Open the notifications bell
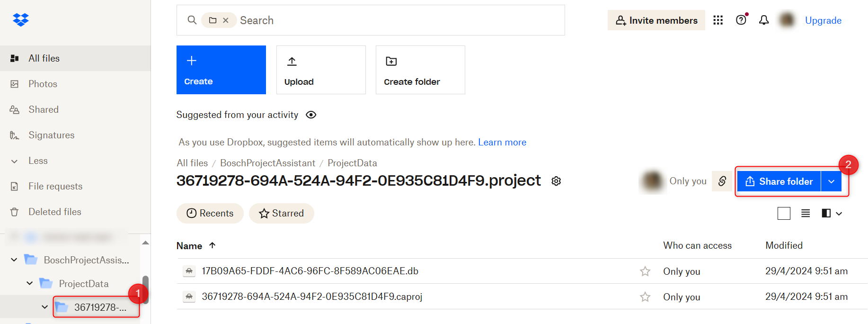868x324 pixels. tap(764, 20)
